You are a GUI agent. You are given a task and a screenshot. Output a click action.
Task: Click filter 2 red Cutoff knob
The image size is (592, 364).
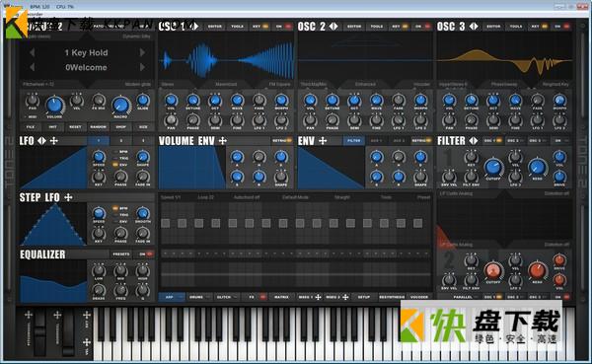[493, 270]
